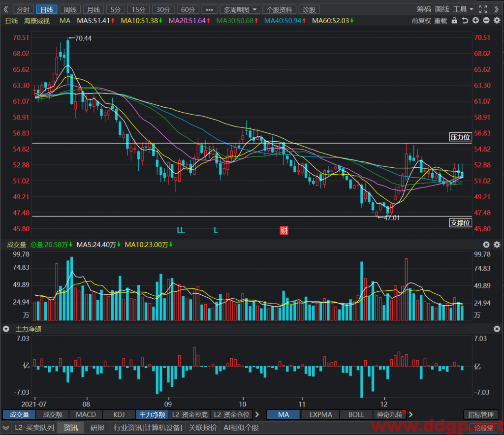504x435 pixels.
Task: Collapse left panel with double-chevron icon
Action: tap(6, 10)
